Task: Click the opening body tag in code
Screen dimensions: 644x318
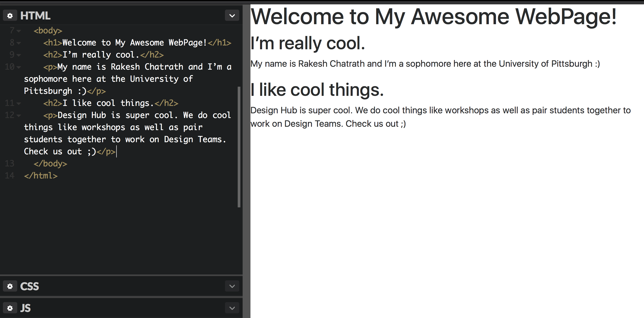Action: point(48,30)
